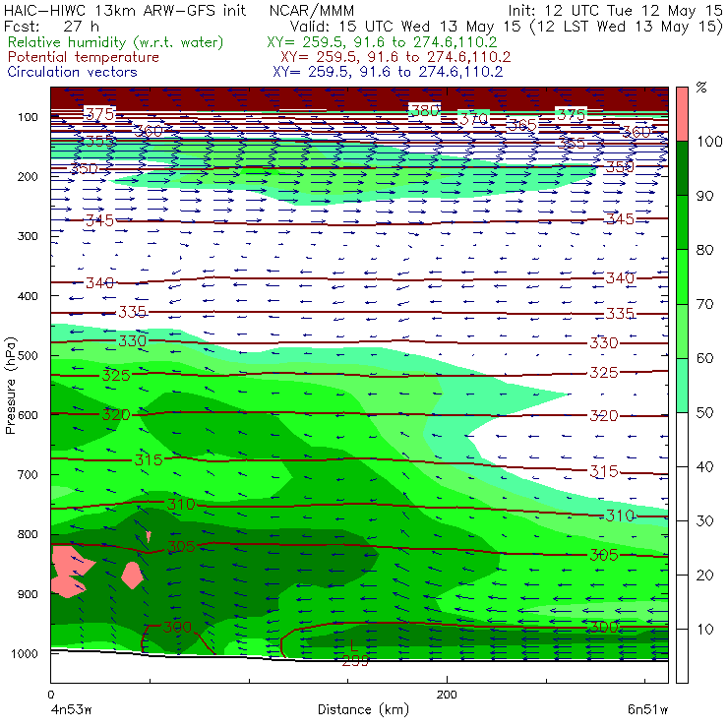Select the green 'Relative humidity (w.r.t. water)' legend label

pos(116,42)
